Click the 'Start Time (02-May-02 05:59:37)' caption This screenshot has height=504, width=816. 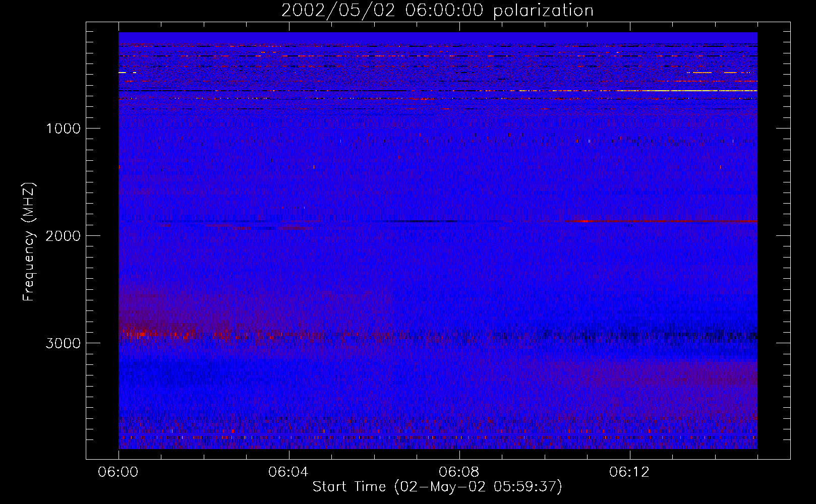[437, 487]
